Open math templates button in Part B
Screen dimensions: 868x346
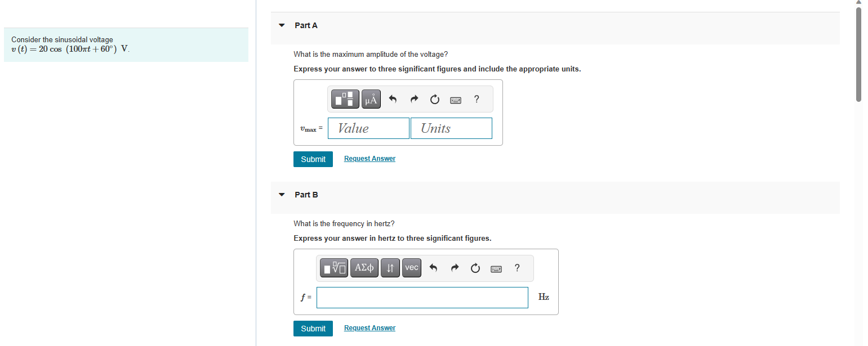(335, 268)
